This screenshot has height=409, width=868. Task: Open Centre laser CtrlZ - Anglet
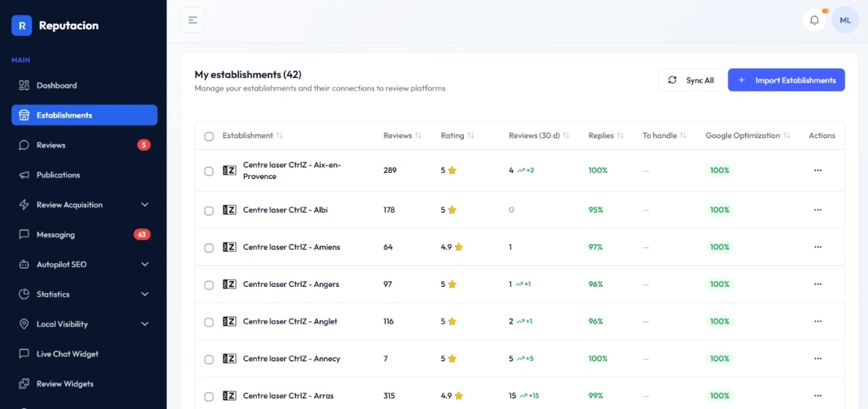click(x=290, y=322)
